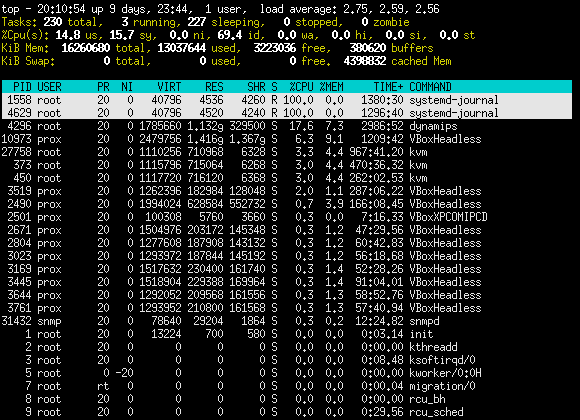This screenshot has width=580, height=420.
Task: Click the SHR column header
Action: [x=256, y=87]
